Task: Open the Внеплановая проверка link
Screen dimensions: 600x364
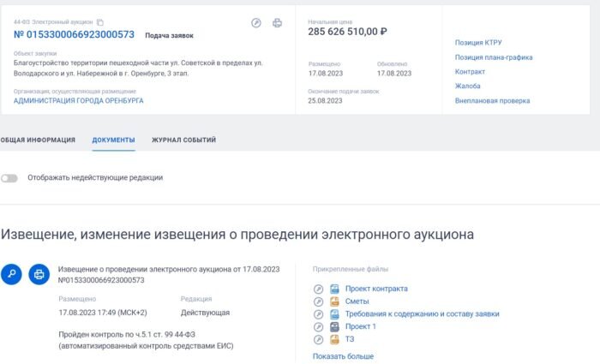Action: [493, 100]
